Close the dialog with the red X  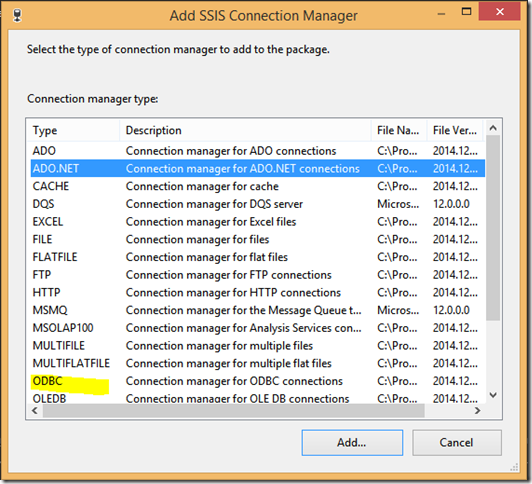(499, 12)
